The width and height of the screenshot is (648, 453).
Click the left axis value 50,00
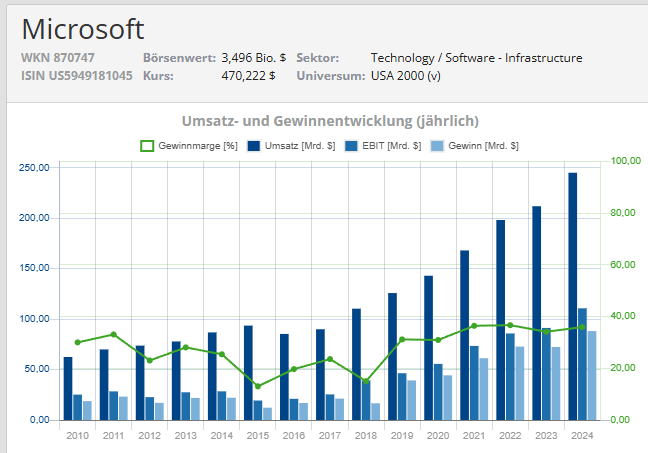pos(36,369)
